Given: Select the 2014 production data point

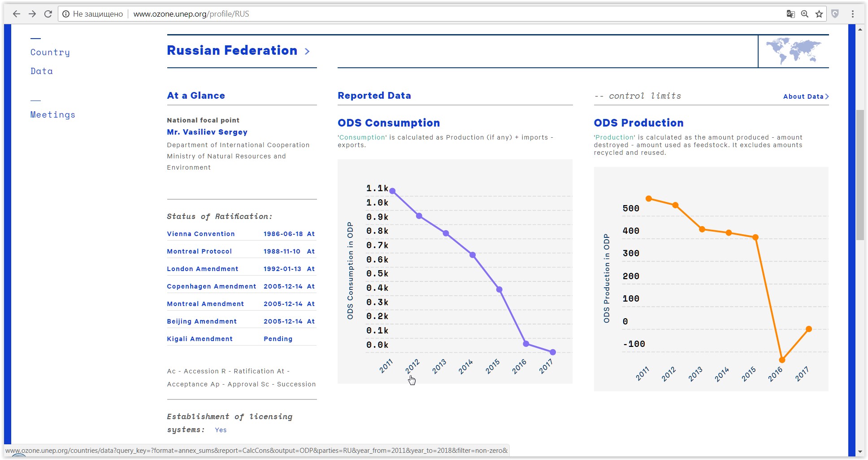Looking at the screenshot, I should [729, 233].
